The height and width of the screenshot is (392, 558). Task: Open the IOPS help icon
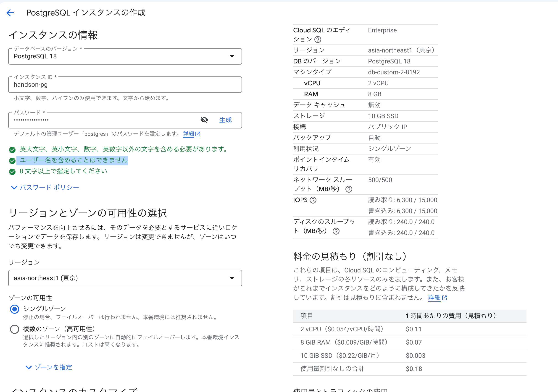coord(313,200)
